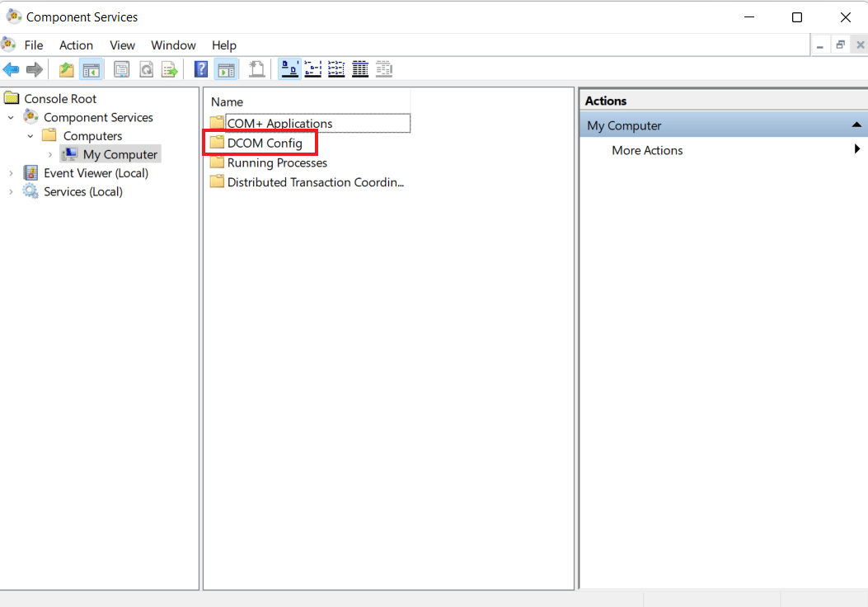Expand the My Computer tree node

(x=49, y=154)
